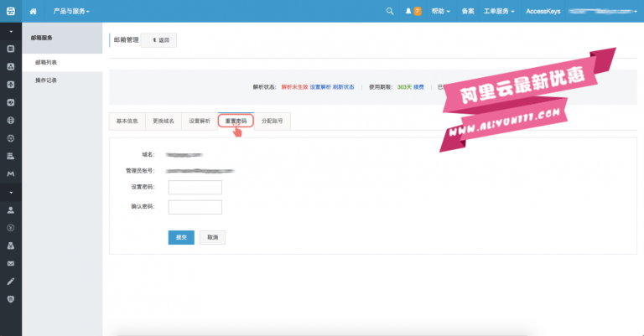Click the red 解析未生效 status text
Viewport: 644px width, 336px height.
294,87
